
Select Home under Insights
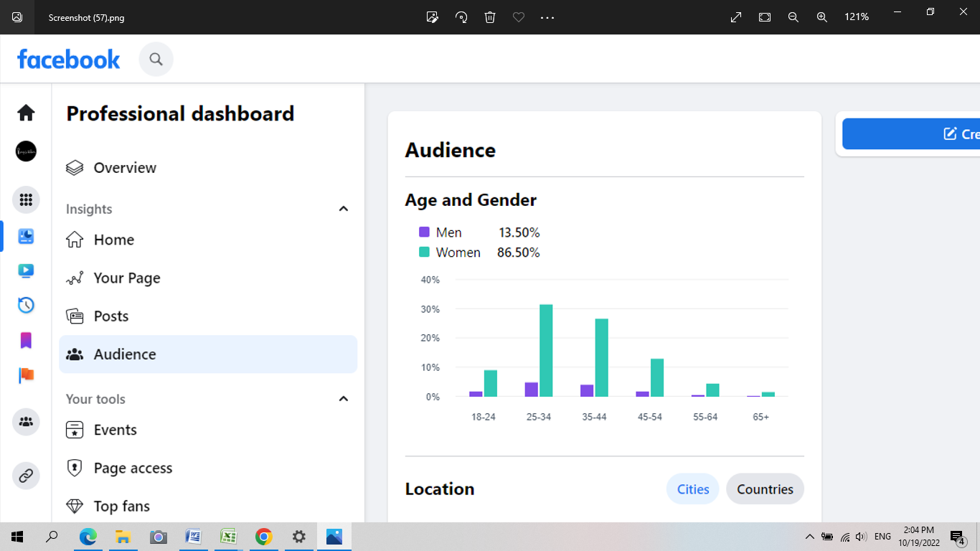[x=208, y=240]
